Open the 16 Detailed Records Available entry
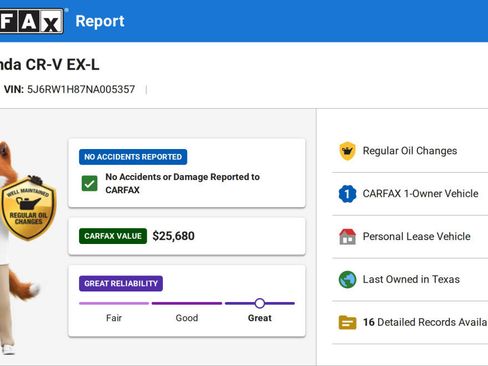The height and width of the screenshot is (366, 488). click(410, 322)
